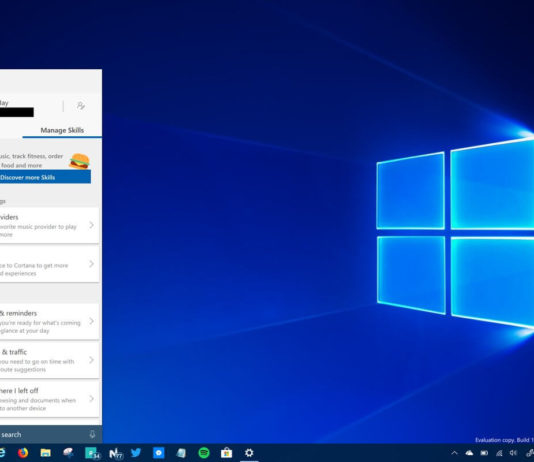The image size is (534, 462).
Task: Select the '& reminders' card title
Action: 19,313
